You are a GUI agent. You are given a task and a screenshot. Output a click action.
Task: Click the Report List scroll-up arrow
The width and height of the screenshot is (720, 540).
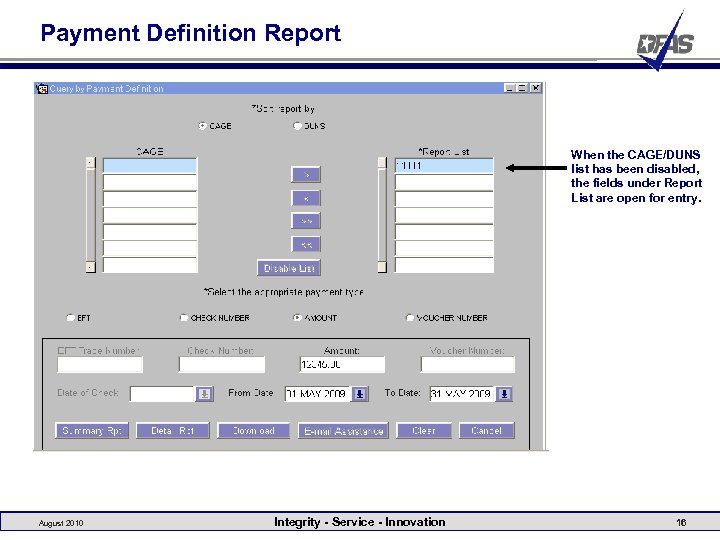(382, 163)
